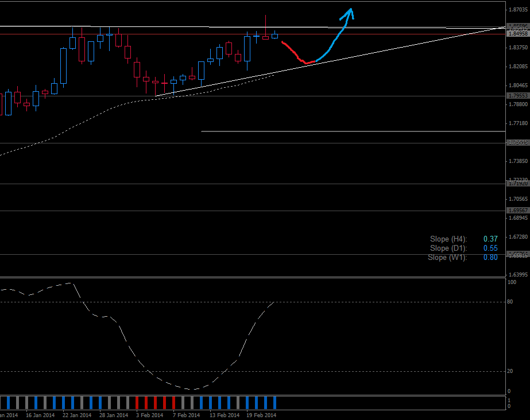Screen dimensions: 530x420
Task: Click the 1.80465 price scale value
Action: (x=518, y=85)
